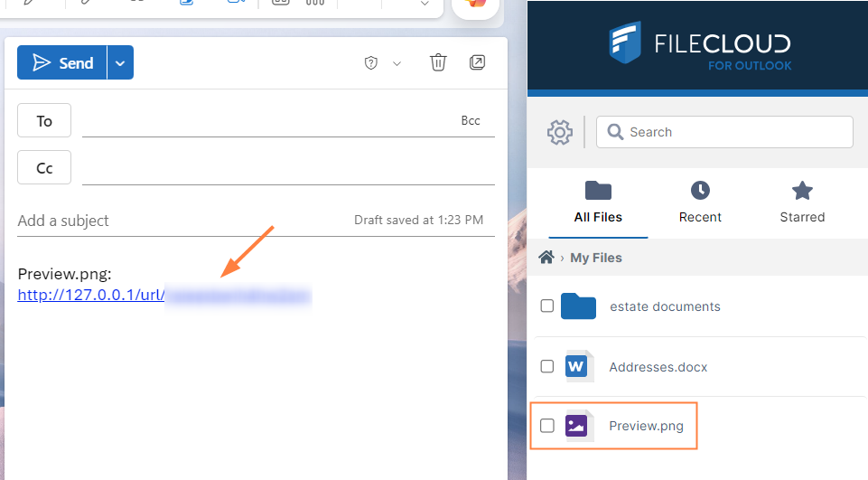Click the Addresses.docx Word file icon
868x480 pixels.
(x=578, y=366)
